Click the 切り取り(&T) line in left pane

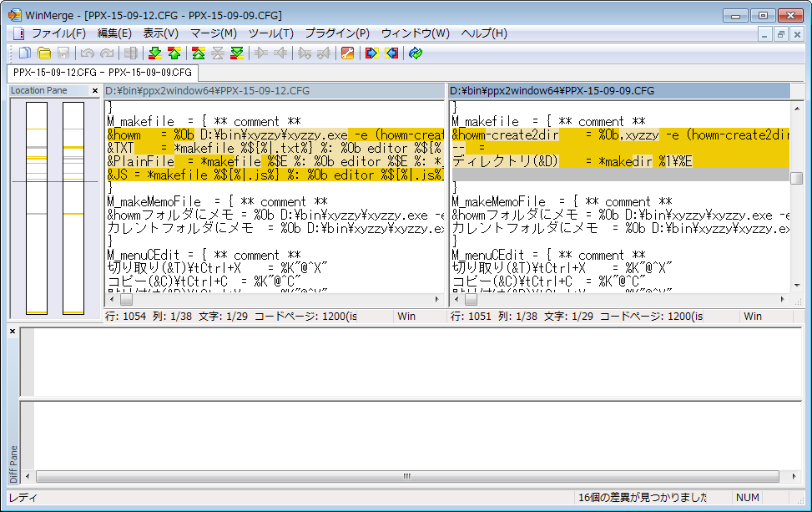coord(275,268)
